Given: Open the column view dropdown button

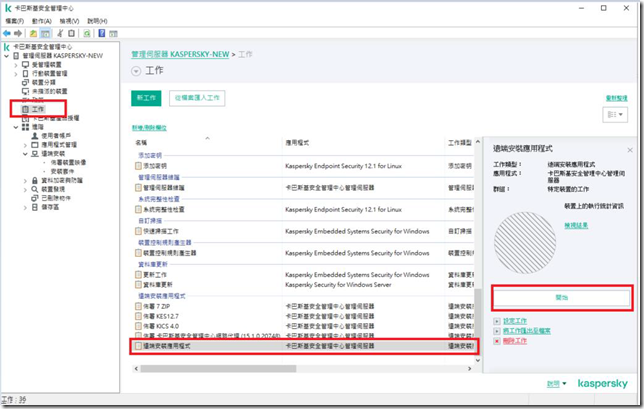Looking at the screenshot, I should tap(613, 116).
